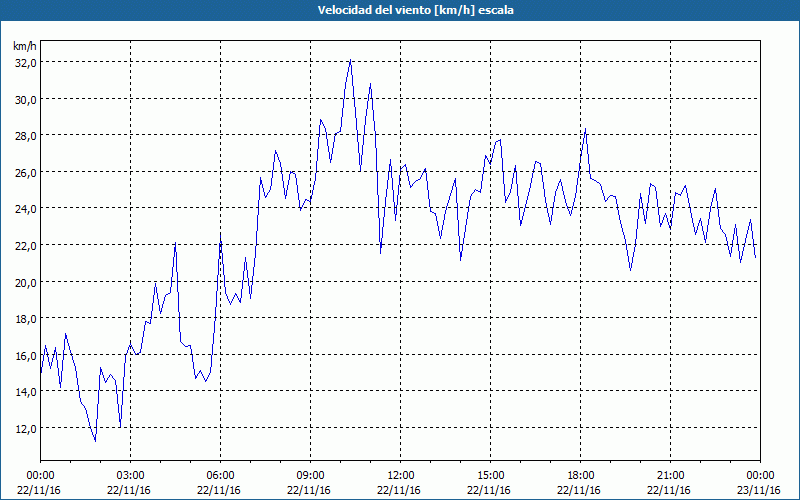Screen dimensions: 800x500
Task: Click the 28,0 y-axis value
Action: [x=26, y=136]
